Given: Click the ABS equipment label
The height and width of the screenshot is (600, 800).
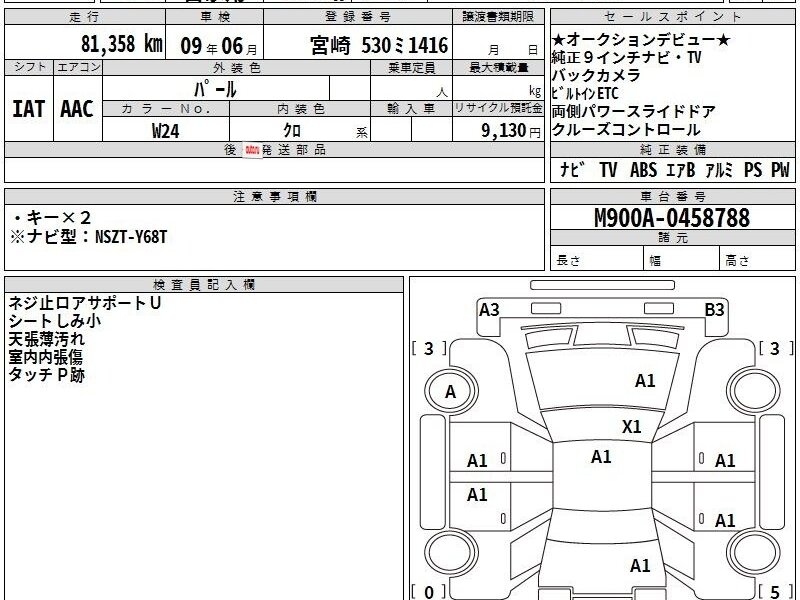Looking at the screenshot, I should (643, 170).
